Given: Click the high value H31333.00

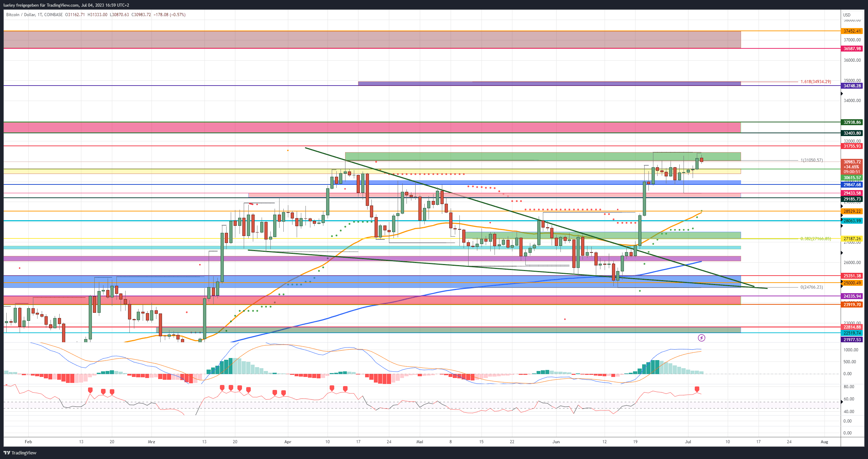Looking at the screenshot, I should click(x=97, y=15).
